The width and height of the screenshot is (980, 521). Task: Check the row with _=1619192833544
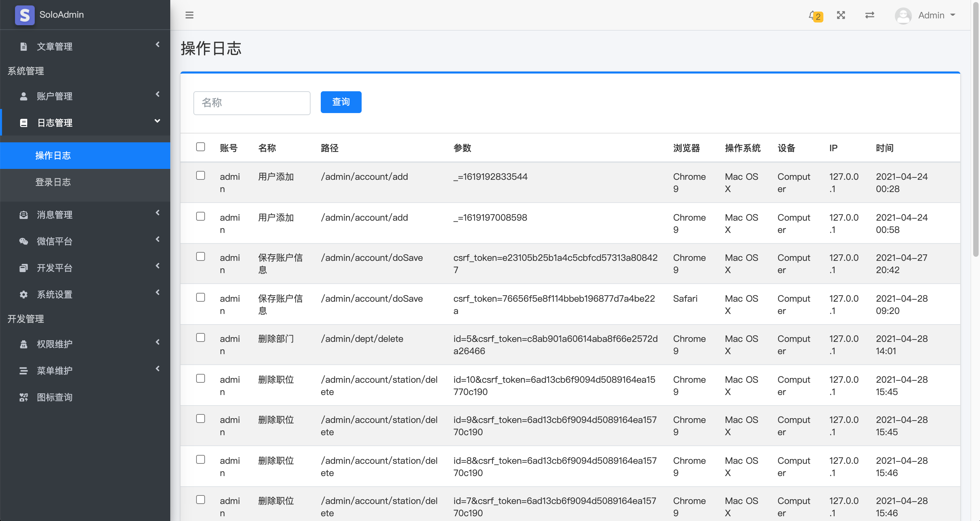coord(201,175)
